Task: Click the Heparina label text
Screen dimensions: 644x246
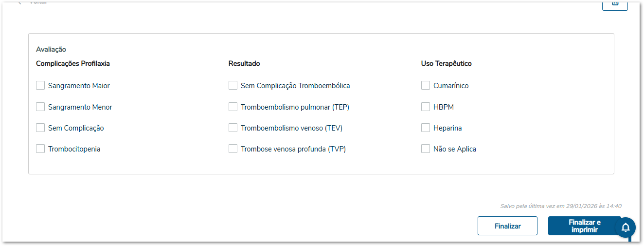Action: [447, 128]
